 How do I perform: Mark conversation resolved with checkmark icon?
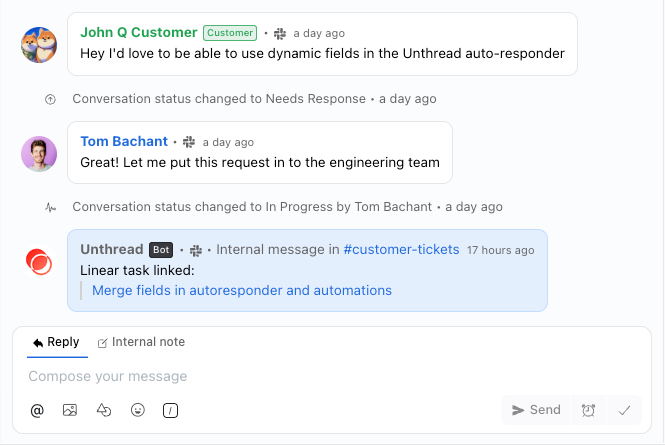click(x=624, y=410)
